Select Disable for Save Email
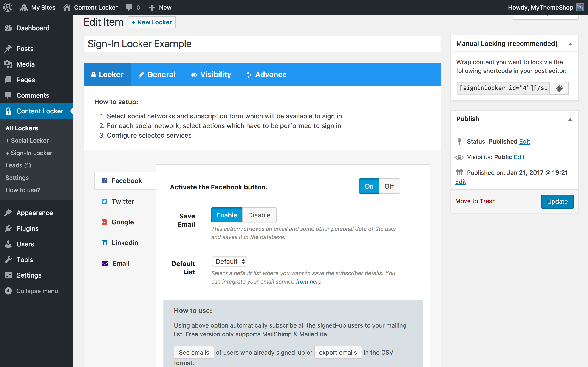The height and width of the screenshot is (367, 588). click(259, 215)
